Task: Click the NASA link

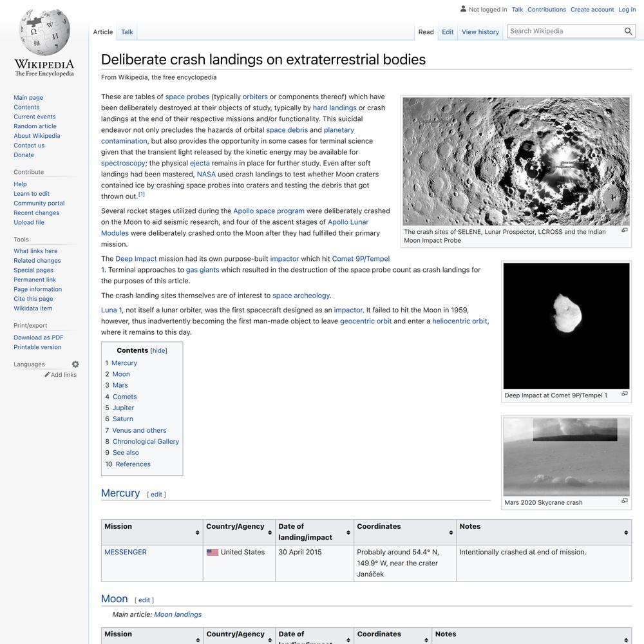Action: [x=206, y=175]
